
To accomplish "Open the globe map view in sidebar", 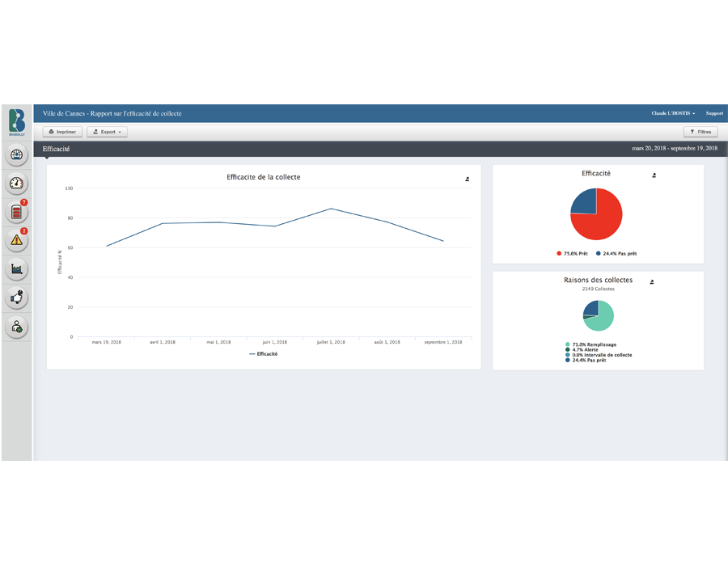I will 17,154.
